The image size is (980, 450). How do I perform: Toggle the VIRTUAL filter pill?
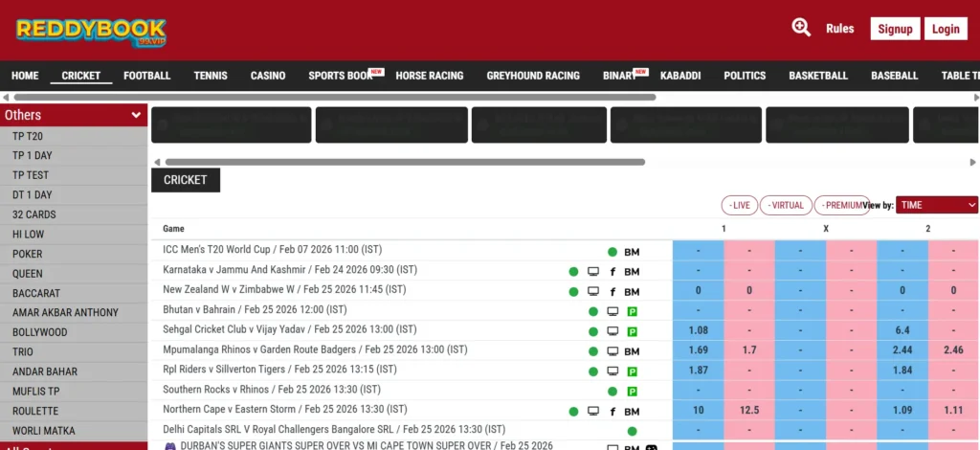click(786, 205)
